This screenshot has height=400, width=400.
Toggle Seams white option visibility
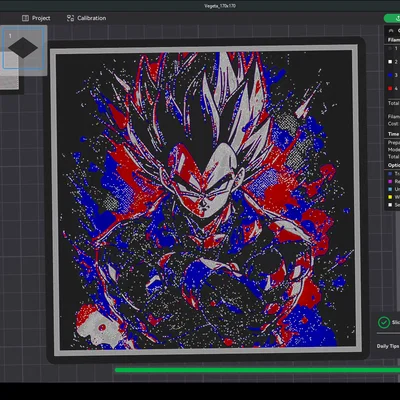tap(390, 205)
